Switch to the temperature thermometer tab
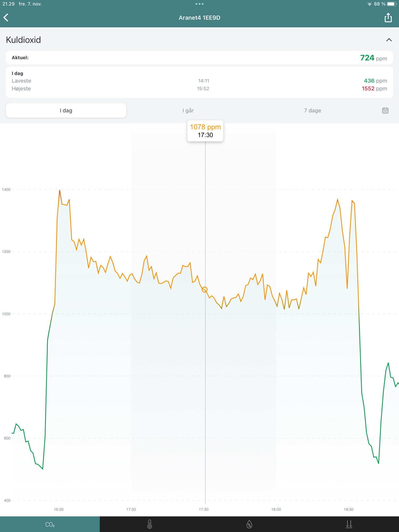Screen dimensions: 399x532 click(150, 524)
